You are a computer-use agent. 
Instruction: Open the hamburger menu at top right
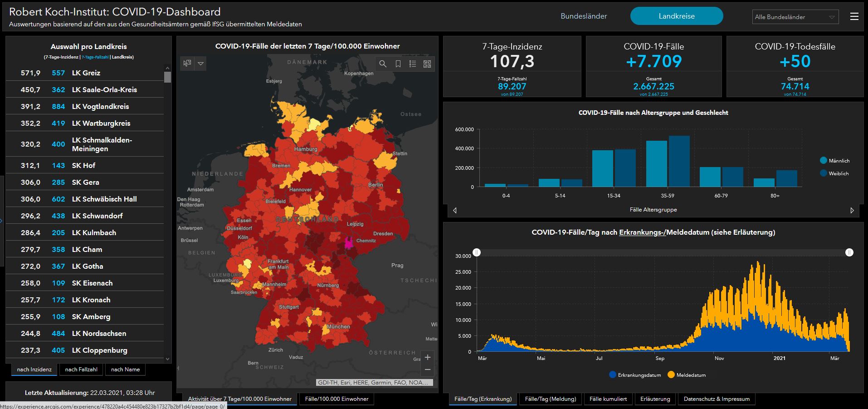coord(854,17)
